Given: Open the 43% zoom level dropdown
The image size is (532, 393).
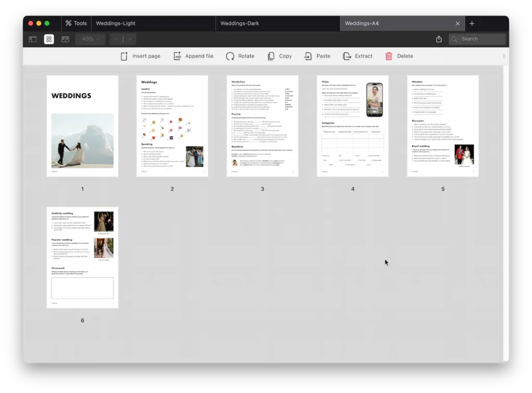Looking at the screenshot, I should pyautogui.click(x=90, y=39).
